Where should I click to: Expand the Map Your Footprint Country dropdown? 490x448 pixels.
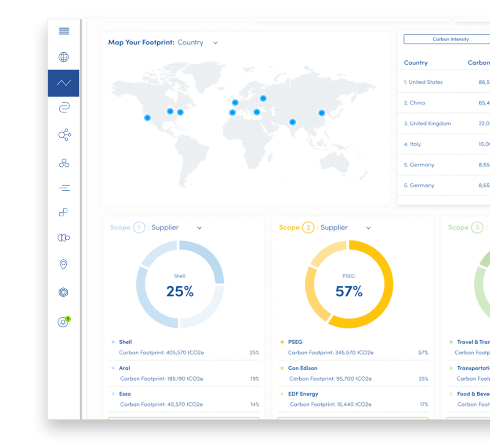click(216, 43)
